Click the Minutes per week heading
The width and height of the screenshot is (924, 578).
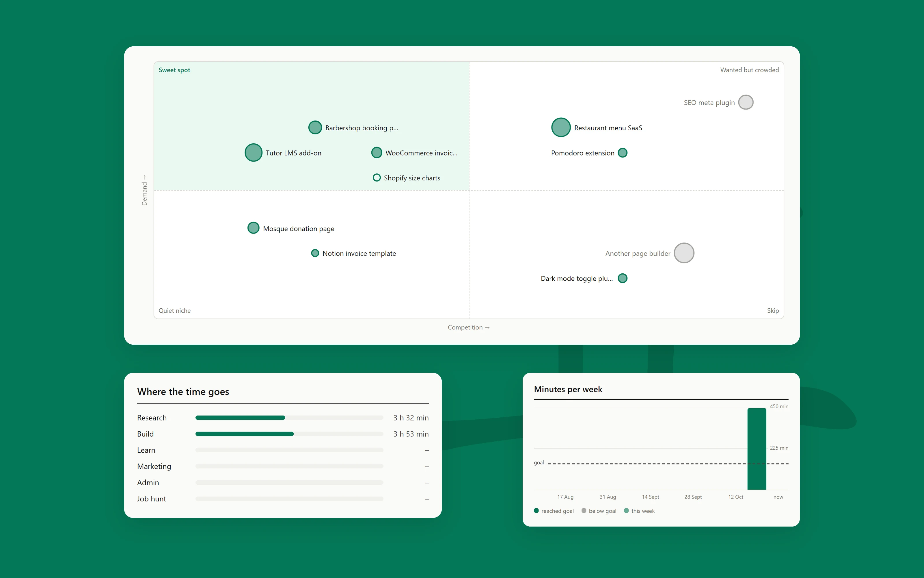click(x=568, y=389)
